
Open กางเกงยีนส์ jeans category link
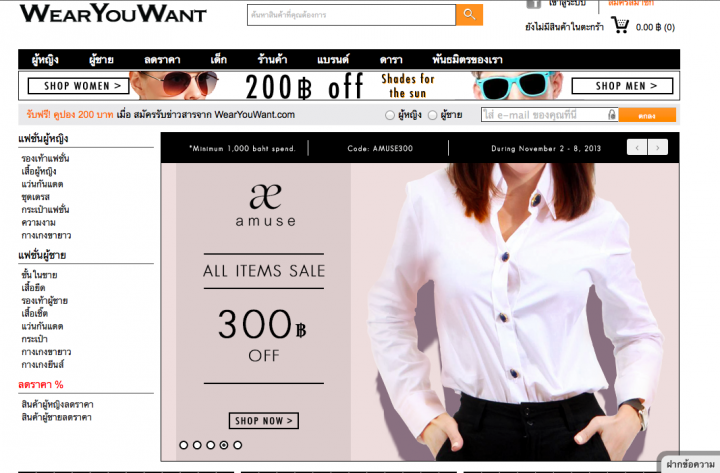point(42,365)
